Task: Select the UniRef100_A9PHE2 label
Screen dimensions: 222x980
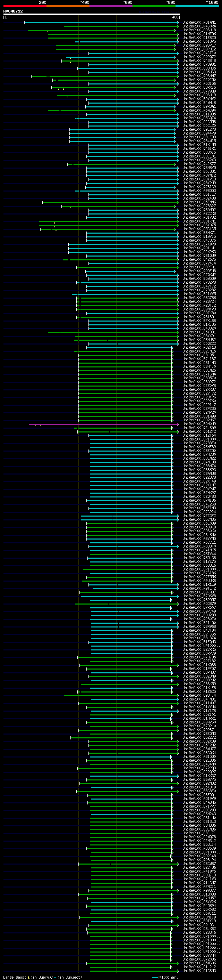Action: click(x=199, y=49)
